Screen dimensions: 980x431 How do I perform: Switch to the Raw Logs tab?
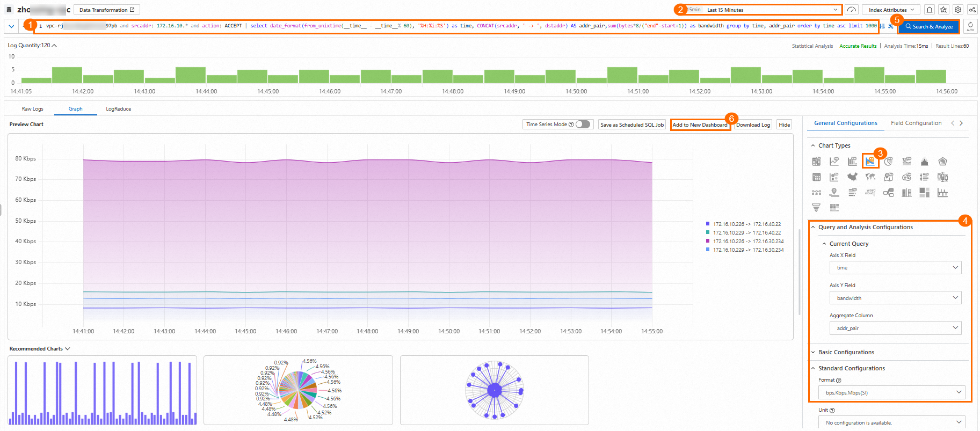click(32, 109)
